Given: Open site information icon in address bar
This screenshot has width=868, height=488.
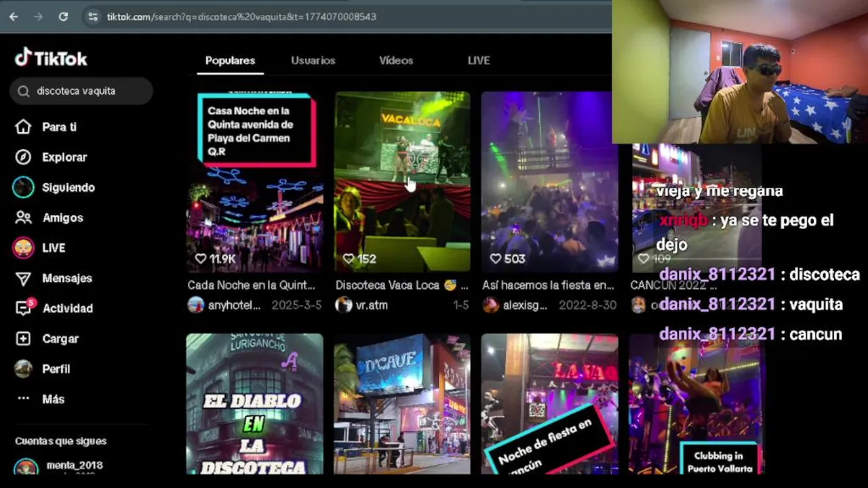Looking at the screenshot, I should [x=93, y=16].
